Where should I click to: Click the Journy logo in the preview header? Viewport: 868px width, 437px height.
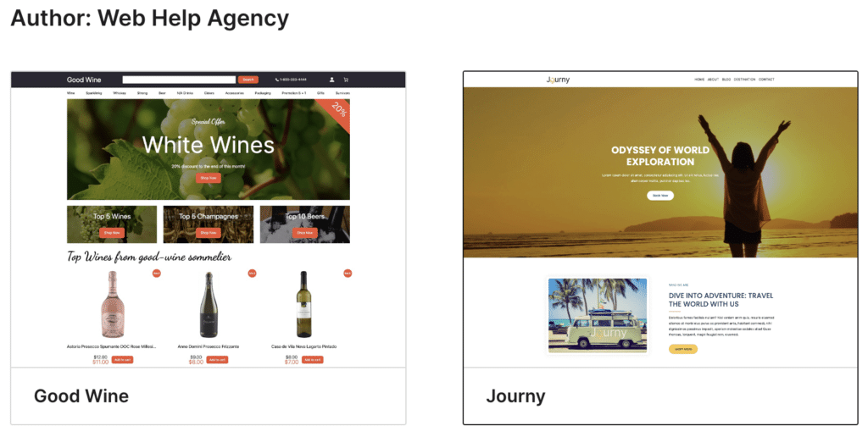(558, 80)
